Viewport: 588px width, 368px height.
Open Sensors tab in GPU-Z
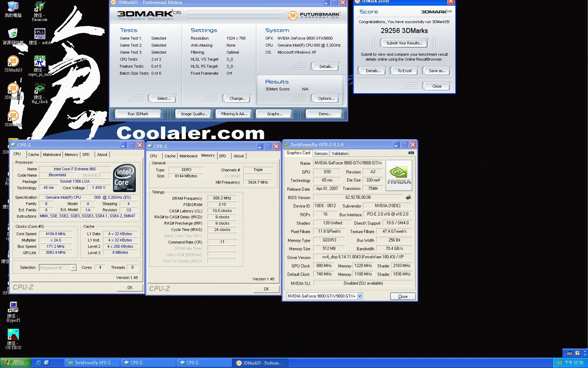[321, 154]
